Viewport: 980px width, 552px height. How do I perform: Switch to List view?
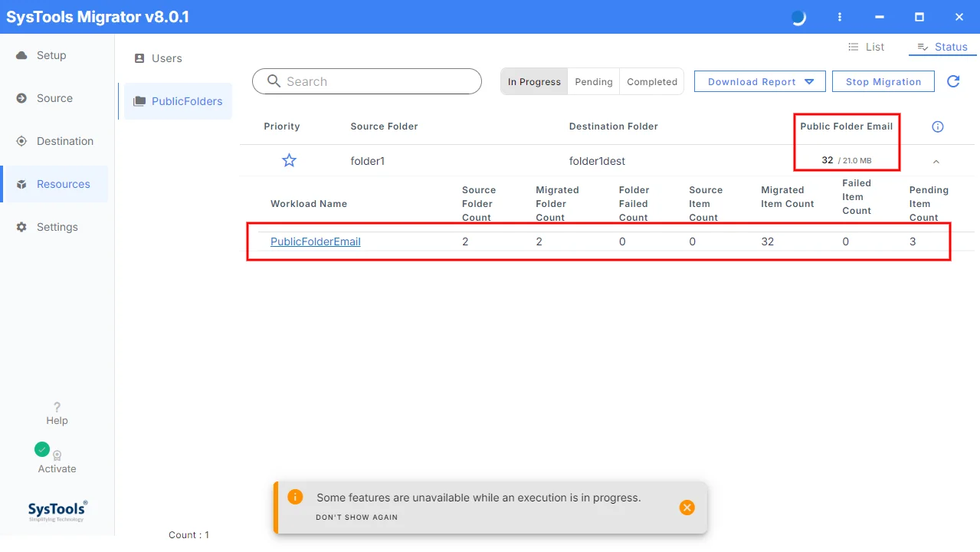[x=866, y=47]
